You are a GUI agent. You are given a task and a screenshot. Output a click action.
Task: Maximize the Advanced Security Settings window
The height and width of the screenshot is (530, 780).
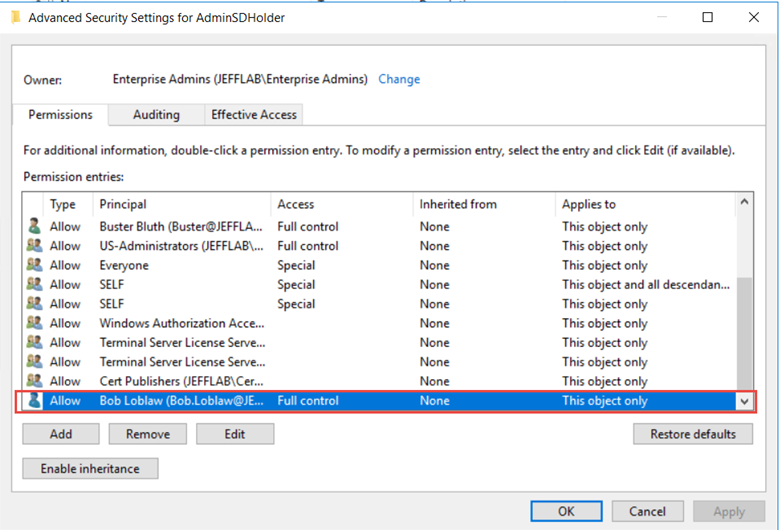click(707, 17)
